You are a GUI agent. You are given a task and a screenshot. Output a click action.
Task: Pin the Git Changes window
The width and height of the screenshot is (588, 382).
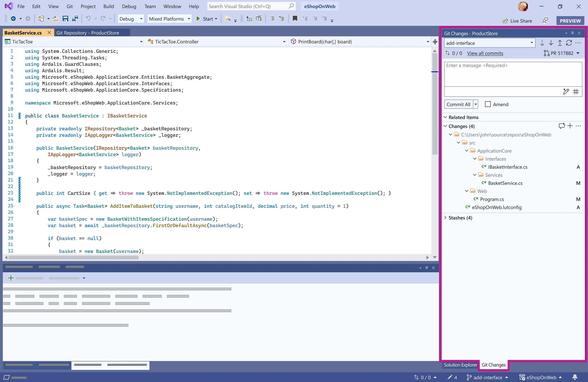572,33
